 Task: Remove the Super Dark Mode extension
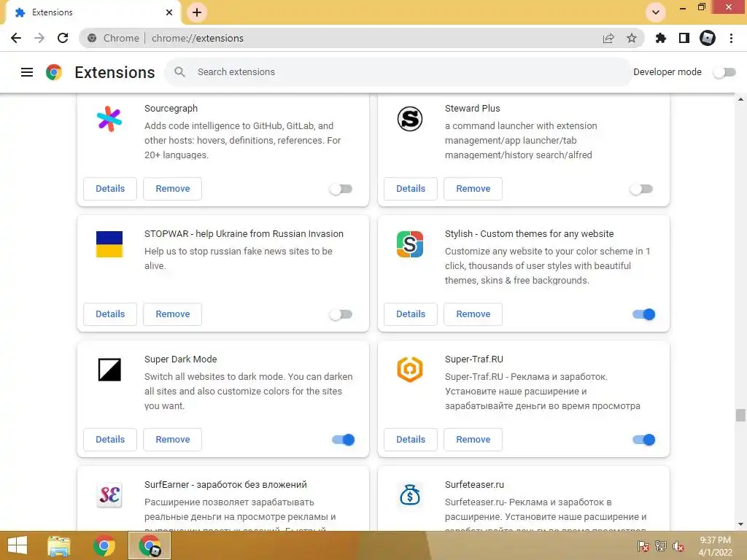click(x=172, y=439)
